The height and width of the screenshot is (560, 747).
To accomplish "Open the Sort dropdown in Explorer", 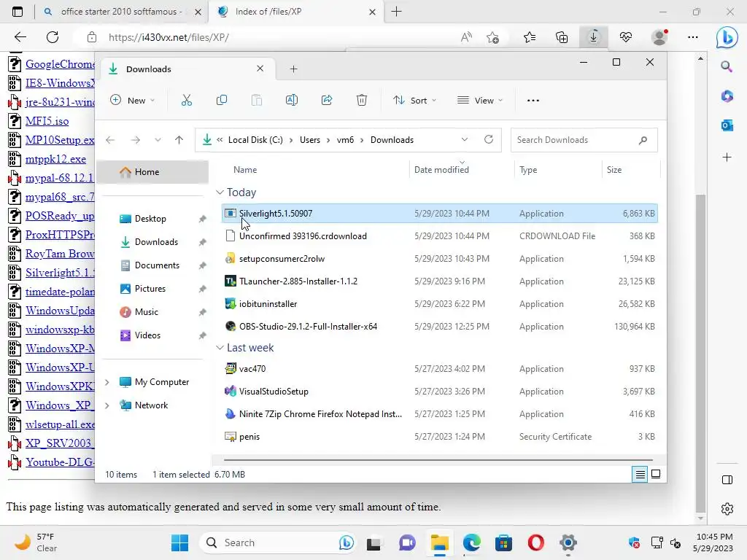I will coord(414,101).
